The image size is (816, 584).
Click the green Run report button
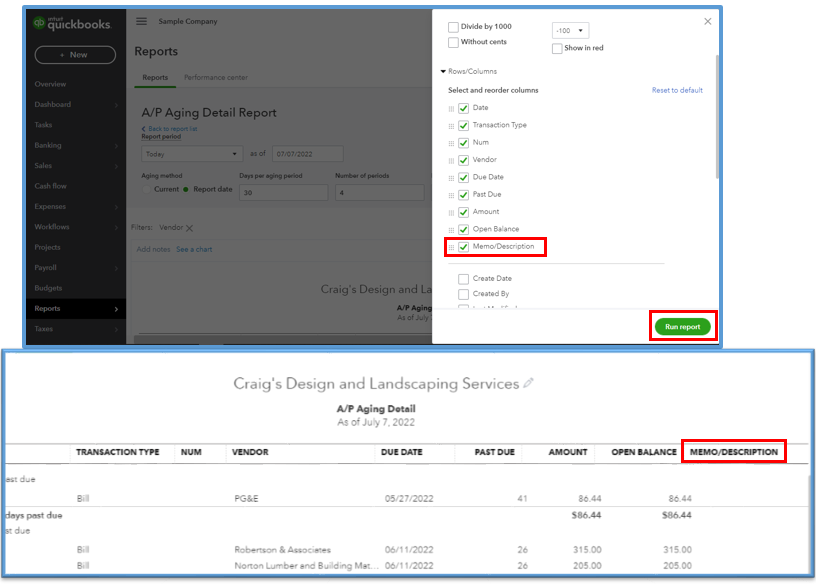coord(683,327)
